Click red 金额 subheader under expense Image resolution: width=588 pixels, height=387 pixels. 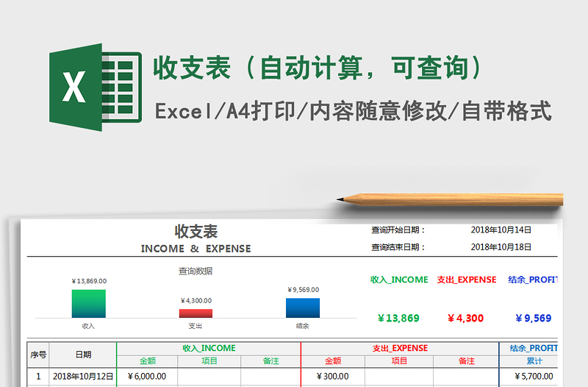(x=333, y=361)
